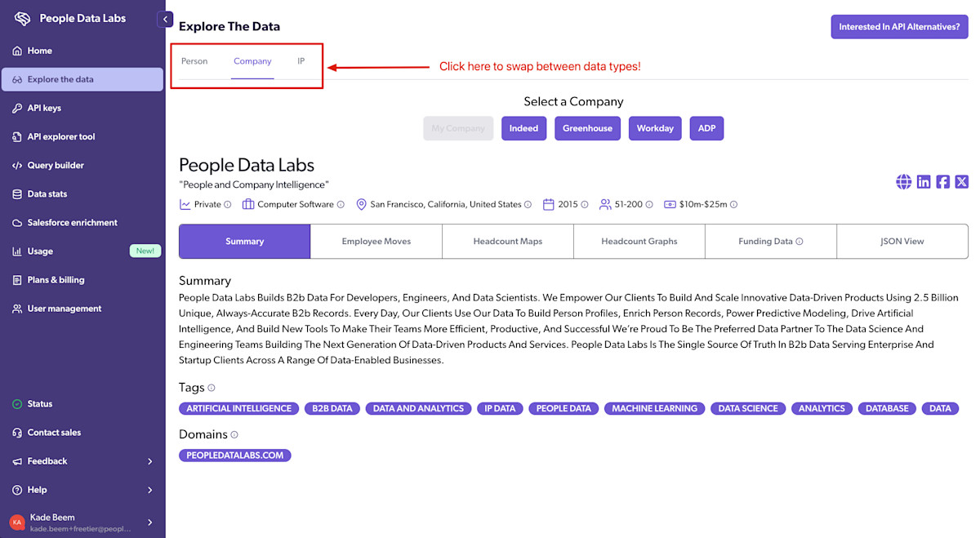Click the Interested In API Alternatives button
980x538 pixels.
tap(899, 26)
